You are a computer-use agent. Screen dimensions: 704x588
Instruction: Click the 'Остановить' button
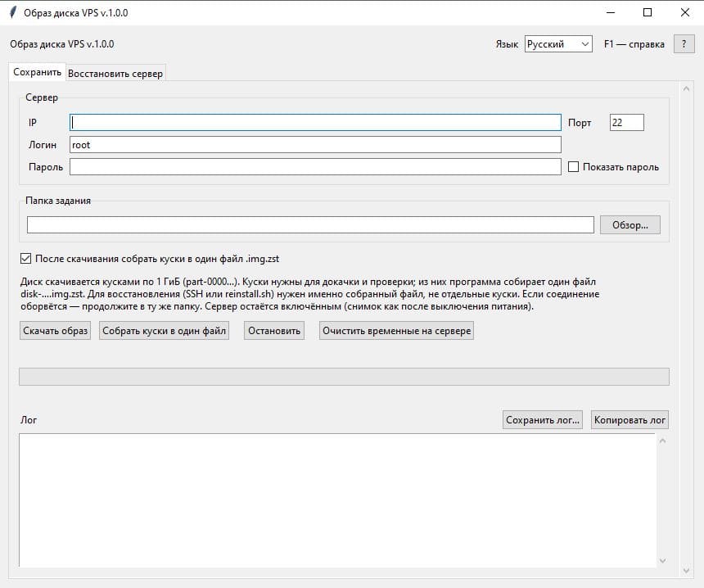(x=274, y=331)
